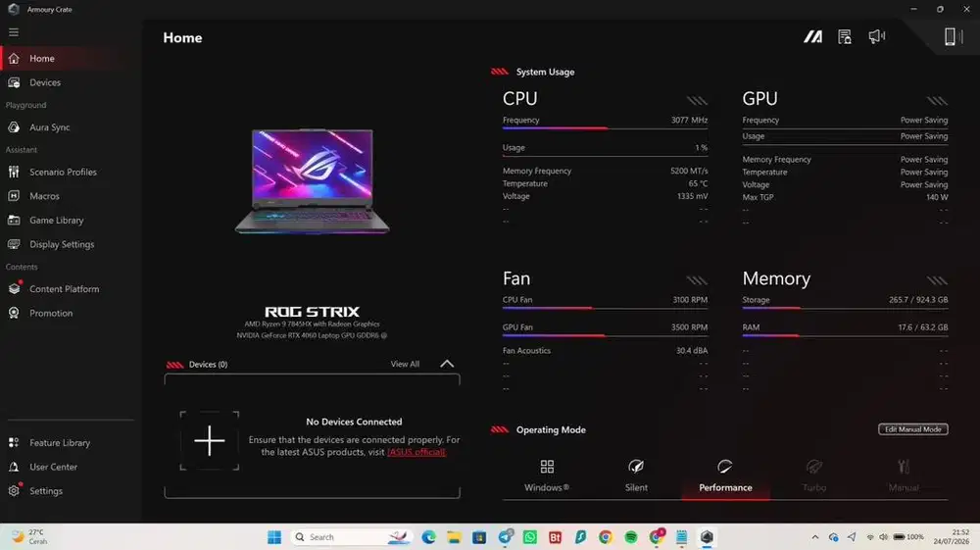Open Microsoft Edge from taskbar

[x=428, y=537]
